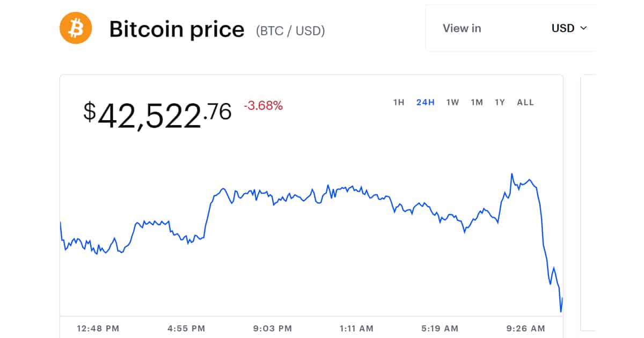Show ALL time price history

coord(525,102)
